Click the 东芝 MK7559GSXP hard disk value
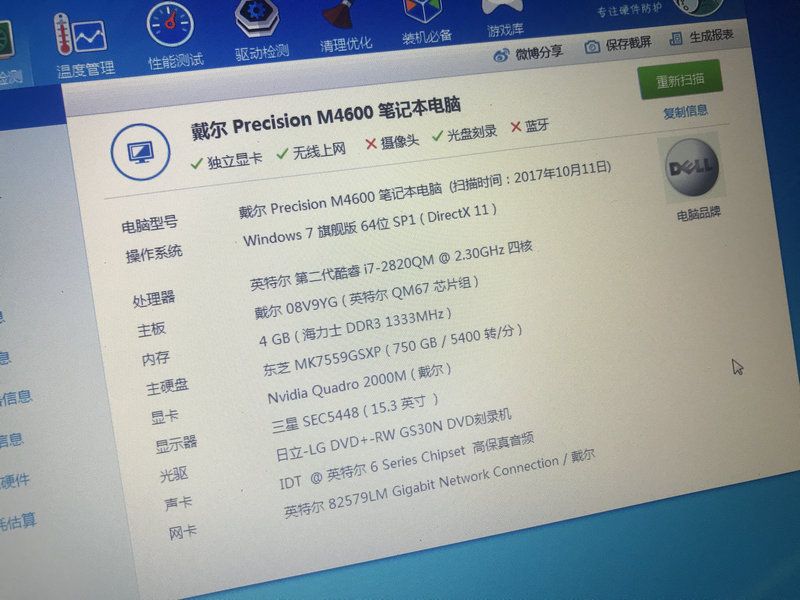 [x=392, y=350]
